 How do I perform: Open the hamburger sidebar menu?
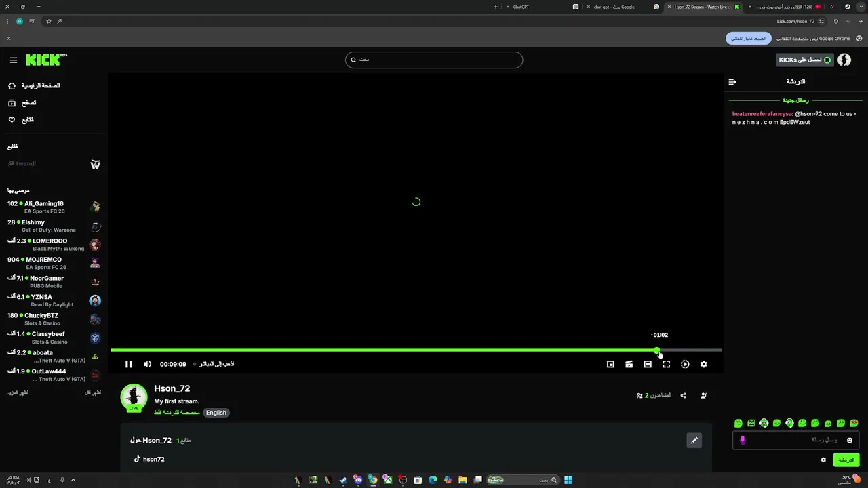pos(14,60)
